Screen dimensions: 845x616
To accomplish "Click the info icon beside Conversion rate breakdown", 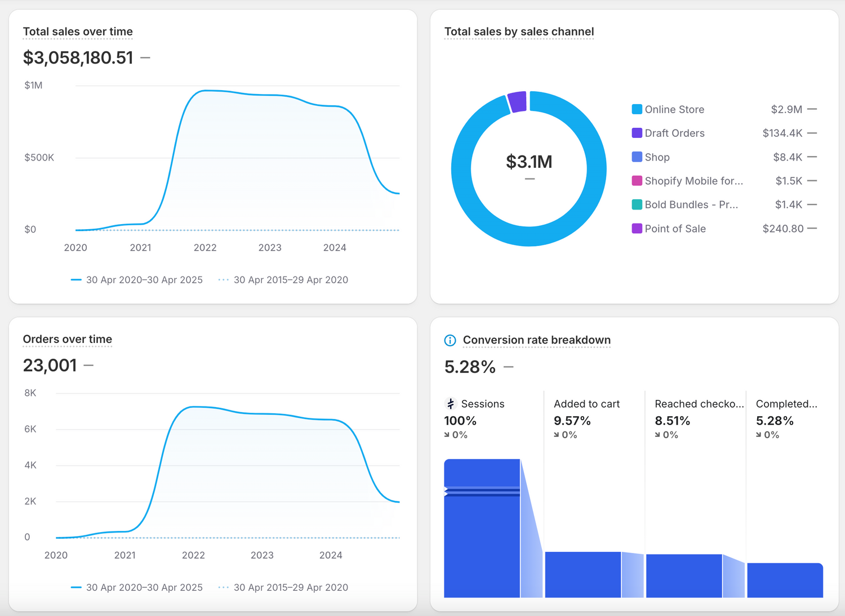I will pyautogui.click(x=450, y=340).
